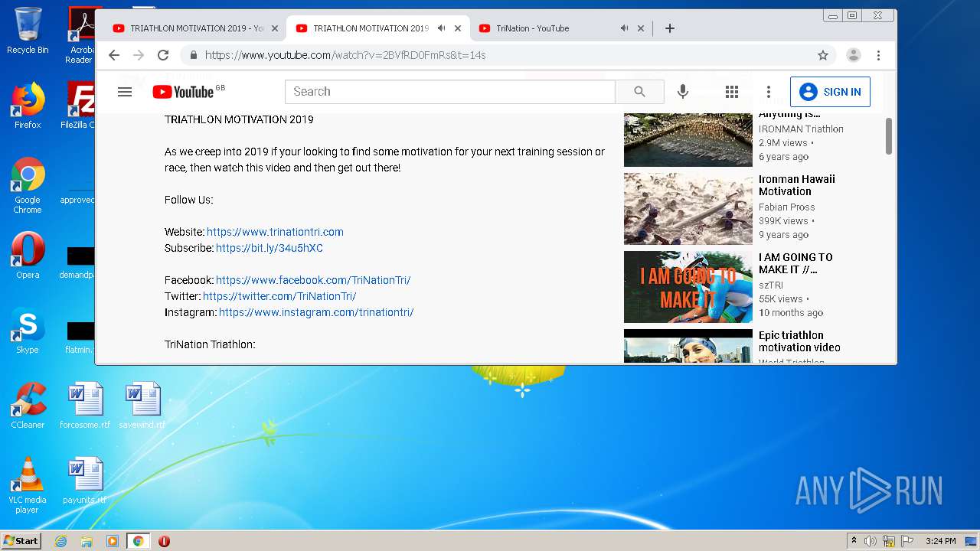Close the TriNation - YouTube tab
This screenshot has width=980, height=551.
(x=641, y=28)
